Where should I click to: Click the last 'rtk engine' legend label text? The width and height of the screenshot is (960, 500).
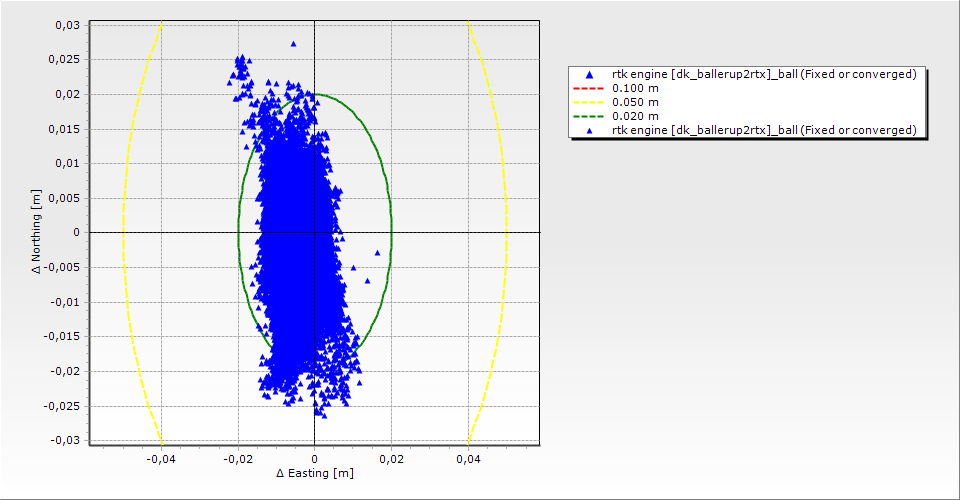click(764, 130)
